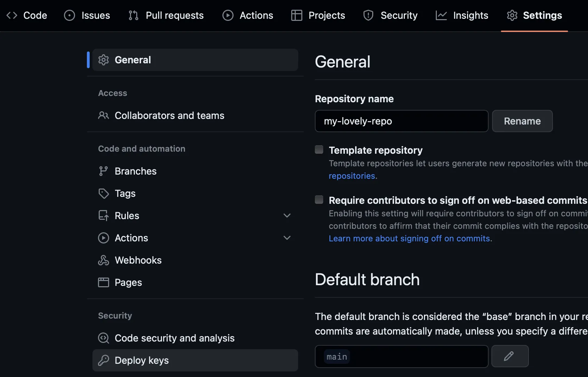Click the Code angle-brackets icon
This screenshot has height=377, width=588.
pos(12,15)
